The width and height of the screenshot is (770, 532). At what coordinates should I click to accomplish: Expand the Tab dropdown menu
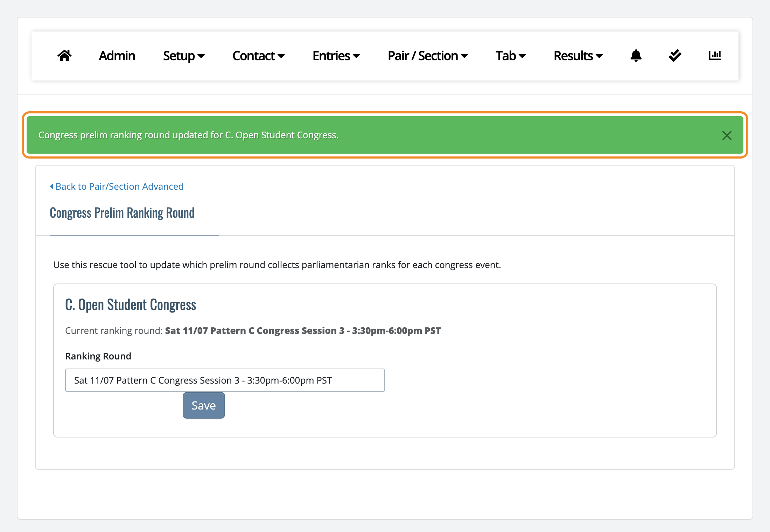click(x=511, y=56)
